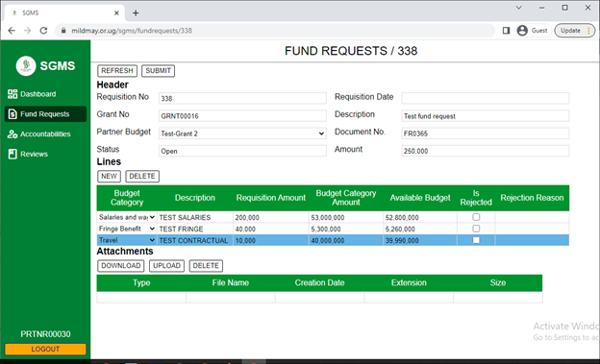The width and height of the screenshot is (600, 364).
Task: Click DOWNLOAD under Attachments
Action: pyautogui.click(x=121, y=266)
